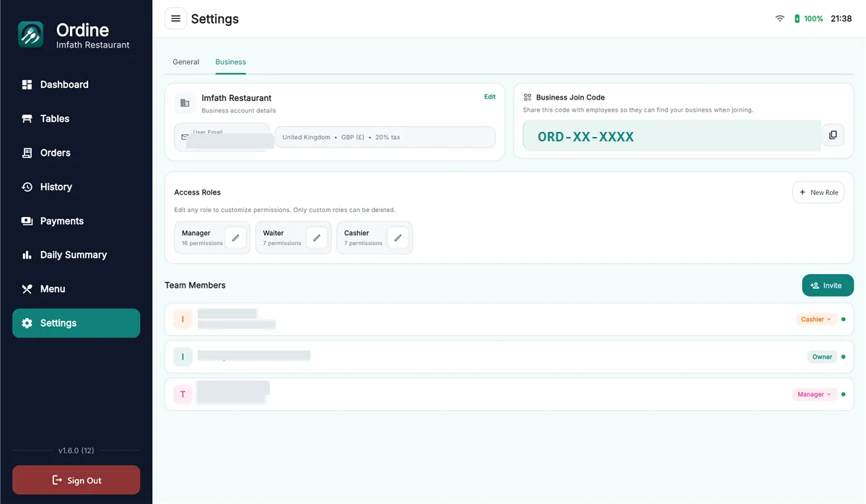Go to the Menu section
This screenshot has width=866, height=504.
(76, 288)
